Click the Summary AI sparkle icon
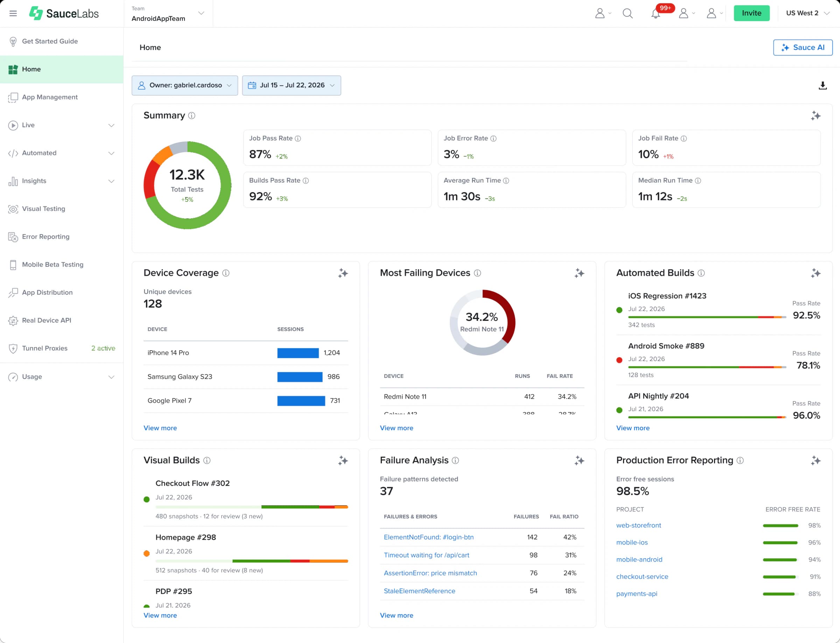The height and width of the screenshot is (643, 840). [x=815, y=116]
